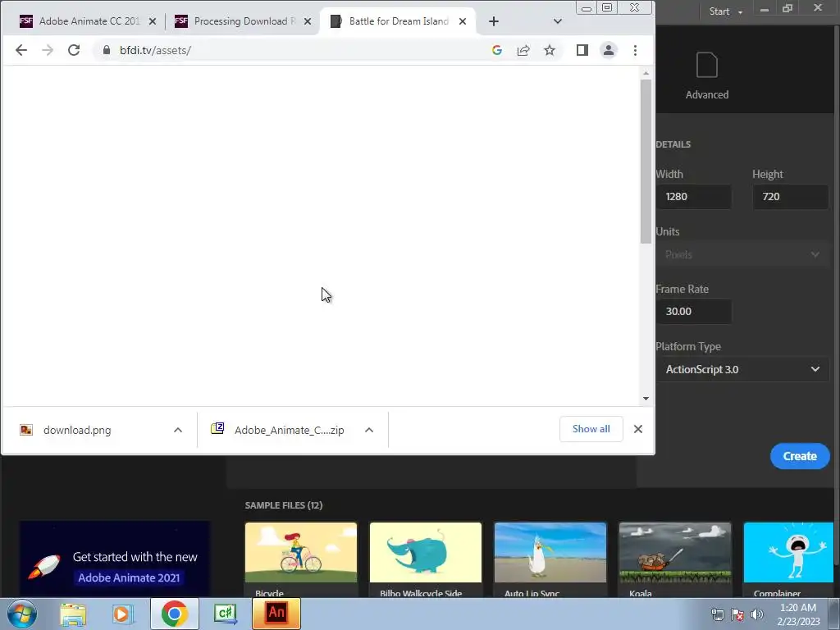Go back in Chrome browser
Screen dimensions: 840x630
point(21,50)
